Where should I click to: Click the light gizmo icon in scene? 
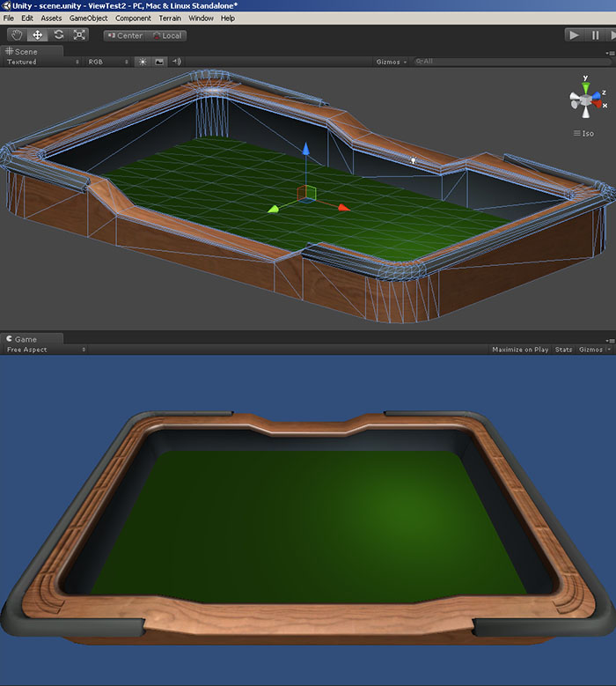(x=413, y=160)
